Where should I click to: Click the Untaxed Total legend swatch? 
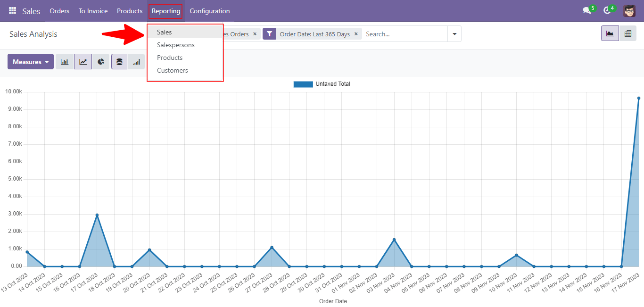[303, 84]
